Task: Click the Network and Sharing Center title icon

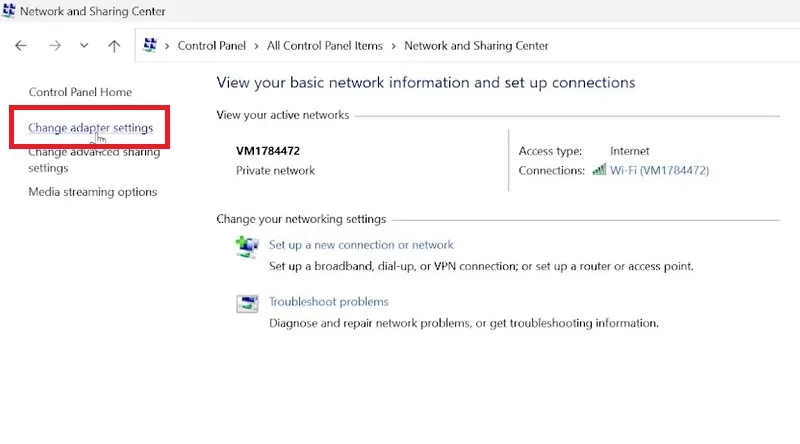Action: coord(8,10)
